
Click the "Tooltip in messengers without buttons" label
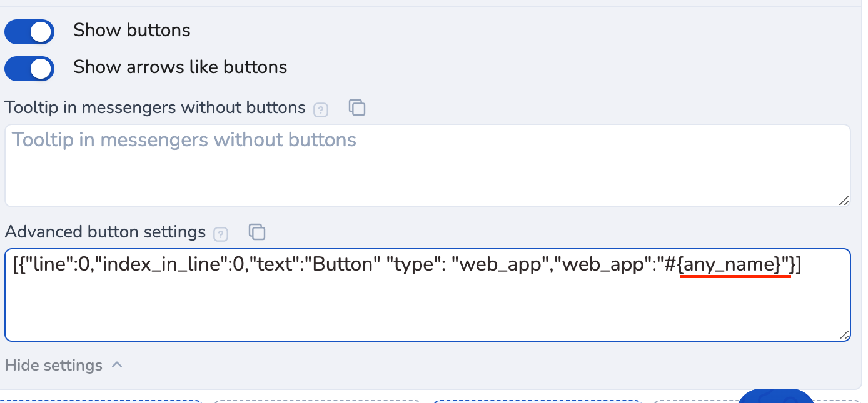(155, 107)
